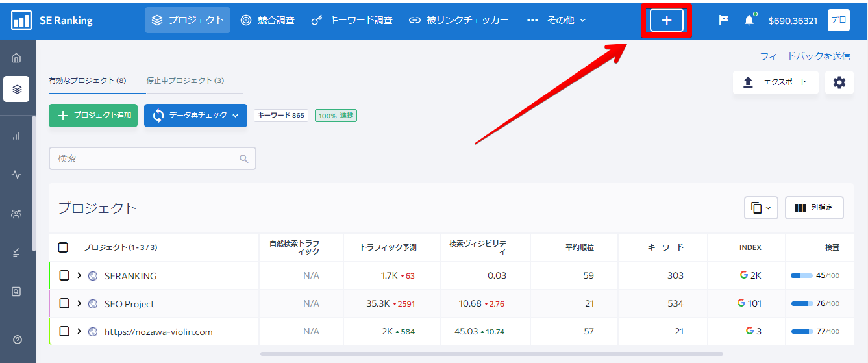Sort by 検査 column header

[x=832, y=247]
